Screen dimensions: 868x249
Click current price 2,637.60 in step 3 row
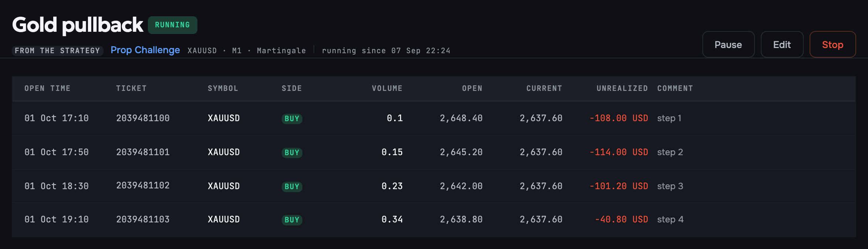tap(541, 186)
